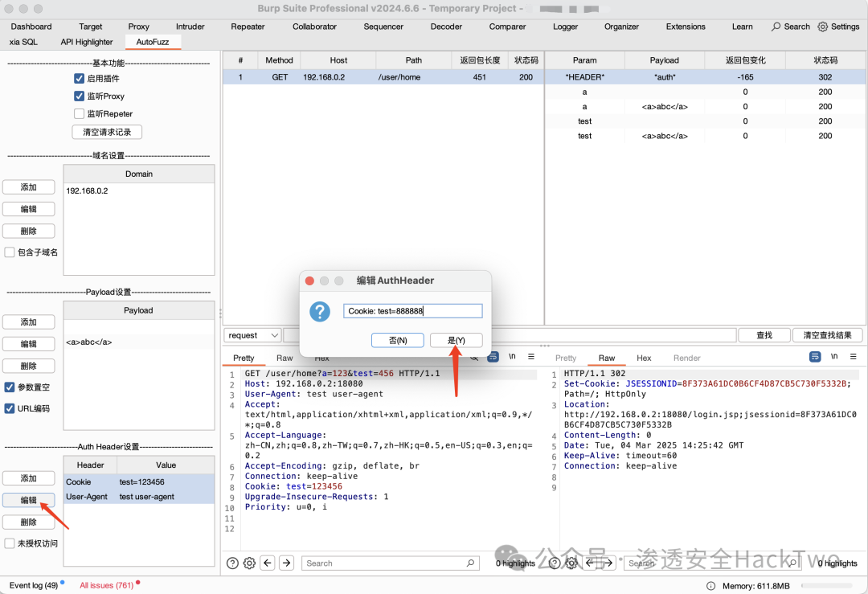Screen dimensions: 868x594
Task: Uncheck the 启用插件 checkbox
Action: [79, 79]
